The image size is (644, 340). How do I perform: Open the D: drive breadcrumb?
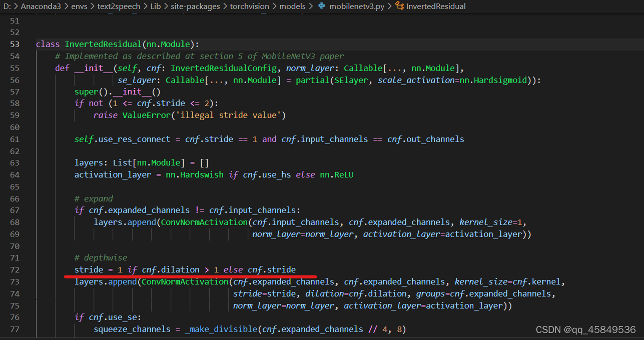[7, 6]
